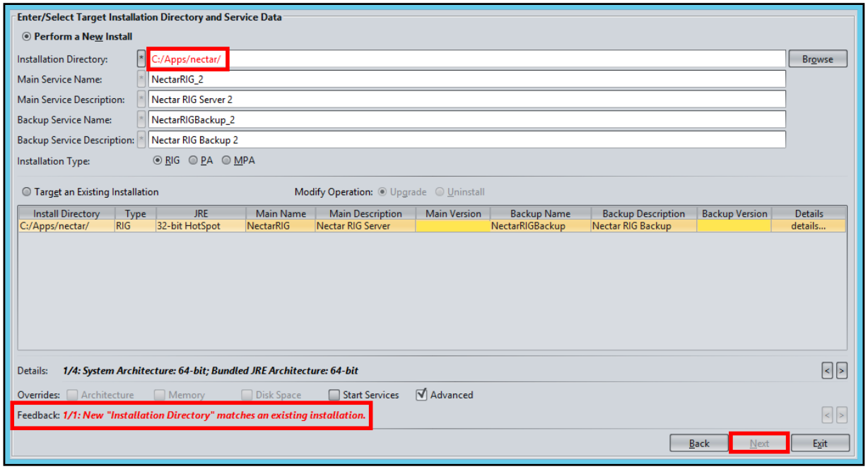Click the NectarRIGBackup table cell
Screen dimensions: 868x469
541,226
